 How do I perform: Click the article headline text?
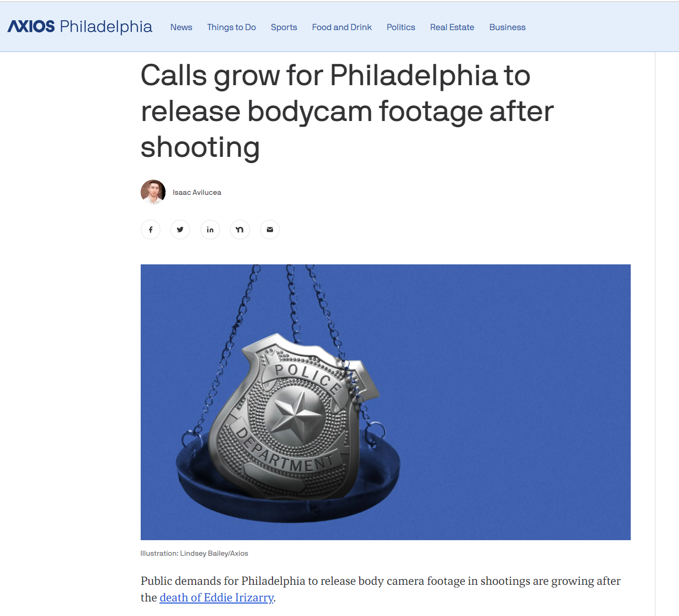click(347, 111)
